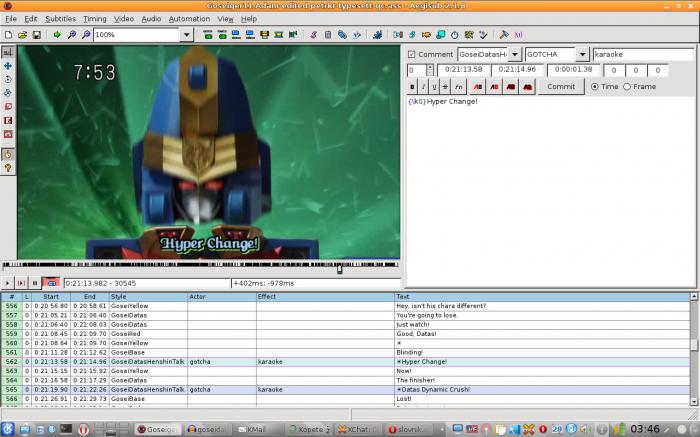
Task: Click the duration field 0:00:01.38
Action: [x=573, y=70]
